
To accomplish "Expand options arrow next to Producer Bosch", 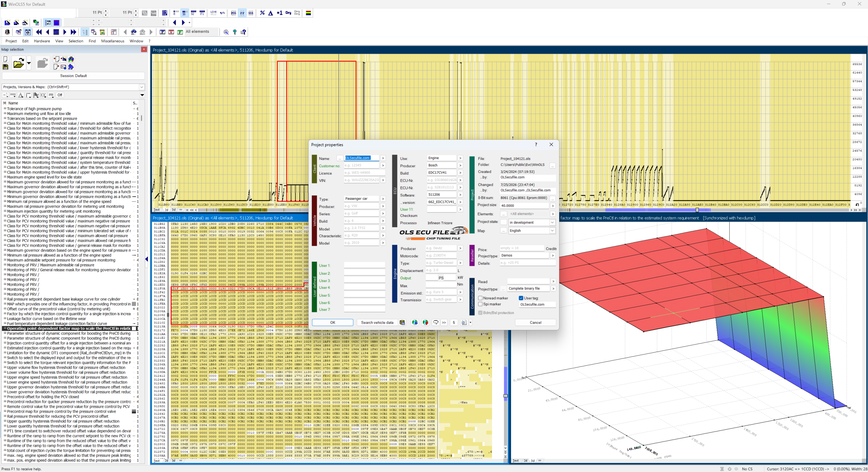I will [x=460, y=165].
